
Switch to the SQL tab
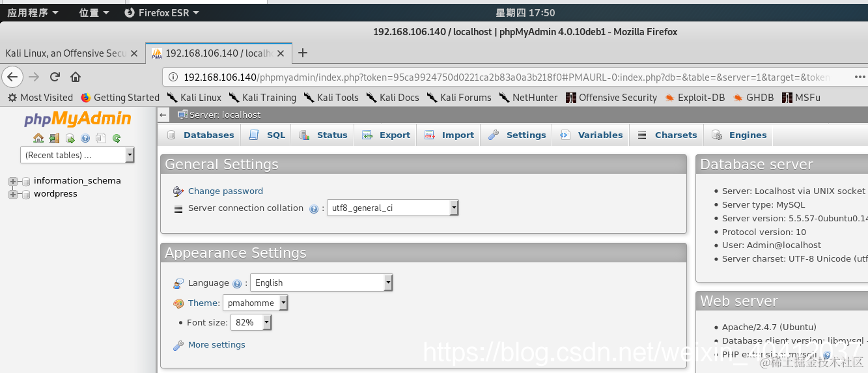click(x=268, y=135)
